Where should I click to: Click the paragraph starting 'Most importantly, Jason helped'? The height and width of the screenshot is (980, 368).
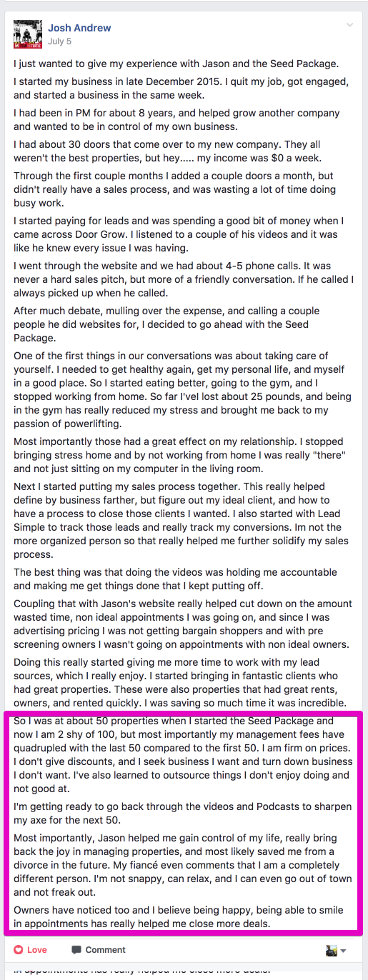click(182, 865)
